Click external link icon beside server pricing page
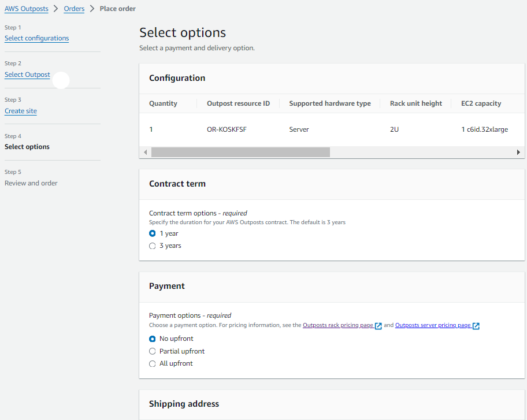This screenshot has height=420, width=527. coord(476,326)
